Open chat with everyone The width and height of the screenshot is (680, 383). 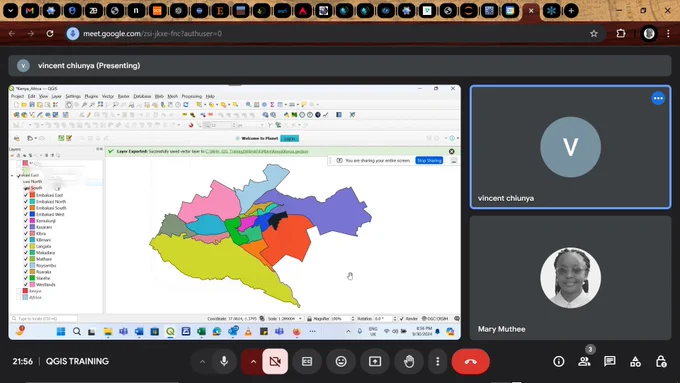[610, 361]
